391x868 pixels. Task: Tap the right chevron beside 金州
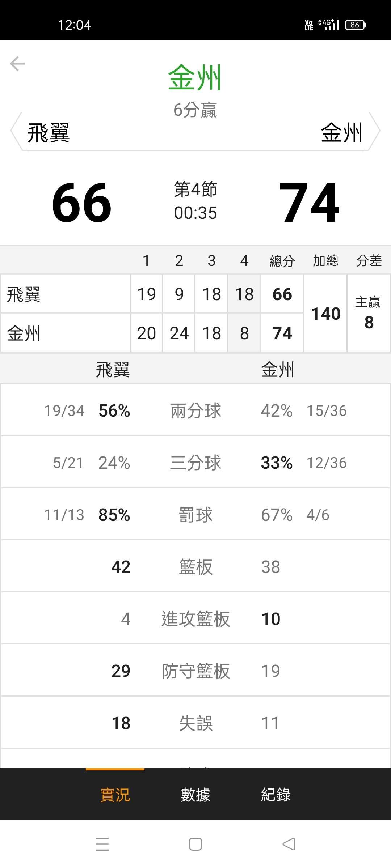375,131
